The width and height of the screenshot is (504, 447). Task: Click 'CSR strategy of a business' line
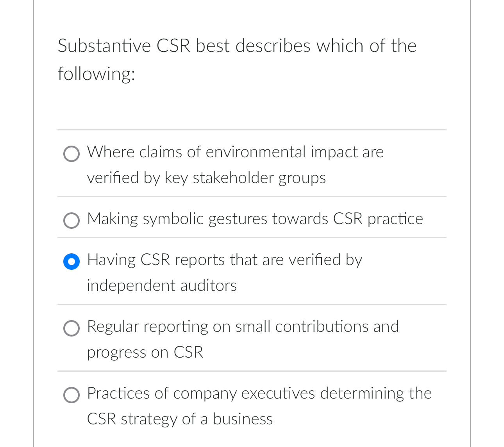(179, 420)
